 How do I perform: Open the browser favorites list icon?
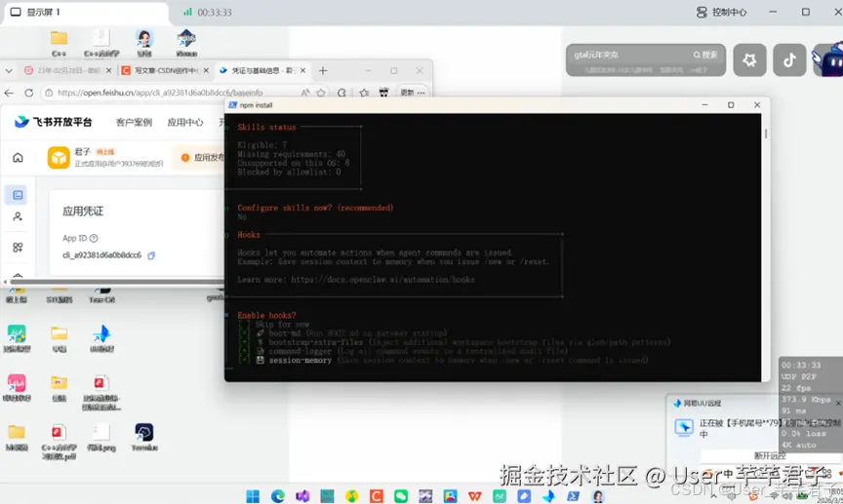(x=364, y=93)
